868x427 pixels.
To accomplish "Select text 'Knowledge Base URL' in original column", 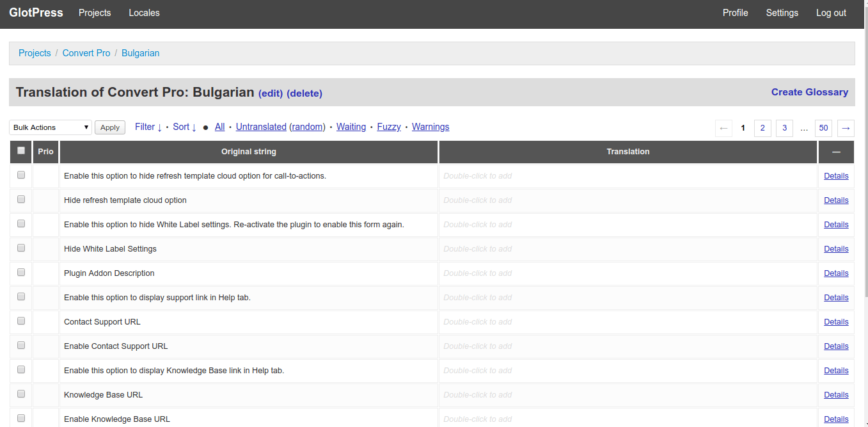I will (x=103, y=395).
